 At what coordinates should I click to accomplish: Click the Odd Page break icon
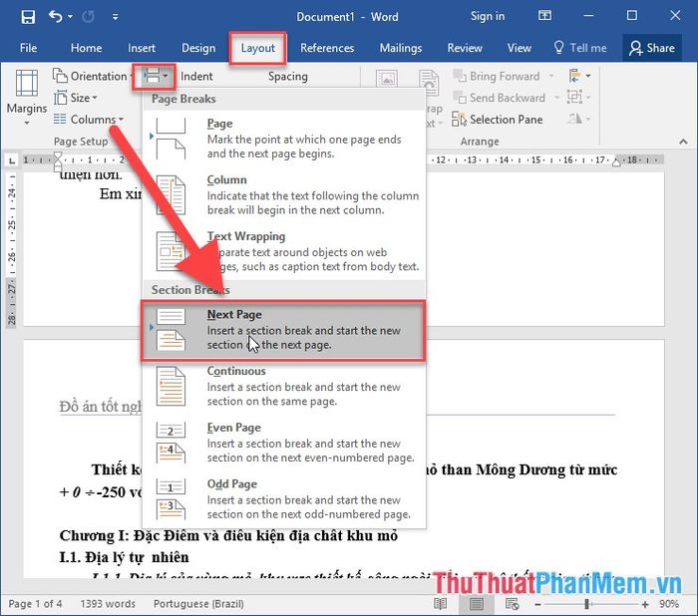tap(171, 498)
